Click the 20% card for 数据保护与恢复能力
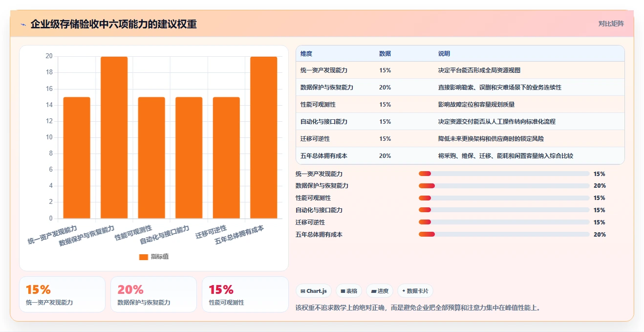Image resolution: width=644 pixels, height=332 pixels. point(153,294)
